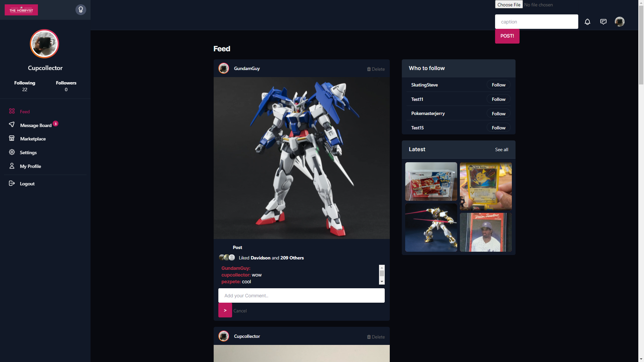Click the user avatar in top bar
This screenshot has width=644, height=362.
[x=620, y=22]
